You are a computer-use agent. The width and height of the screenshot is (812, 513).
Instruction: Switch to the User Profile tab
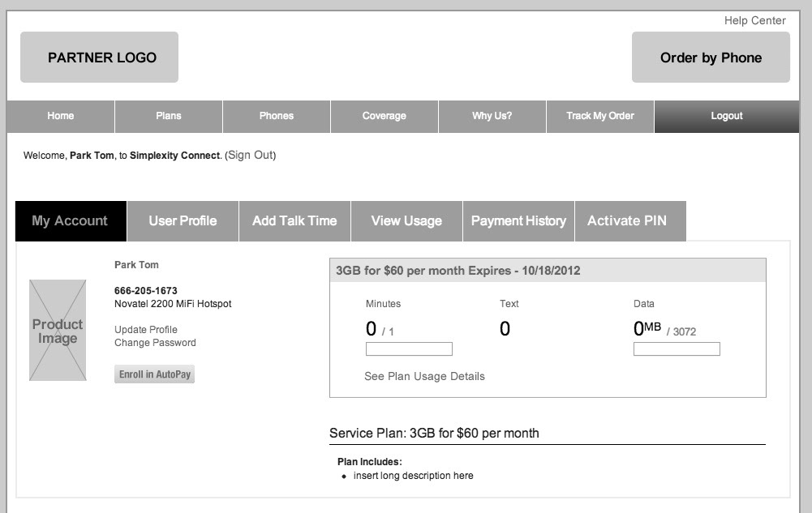(183, 221)
